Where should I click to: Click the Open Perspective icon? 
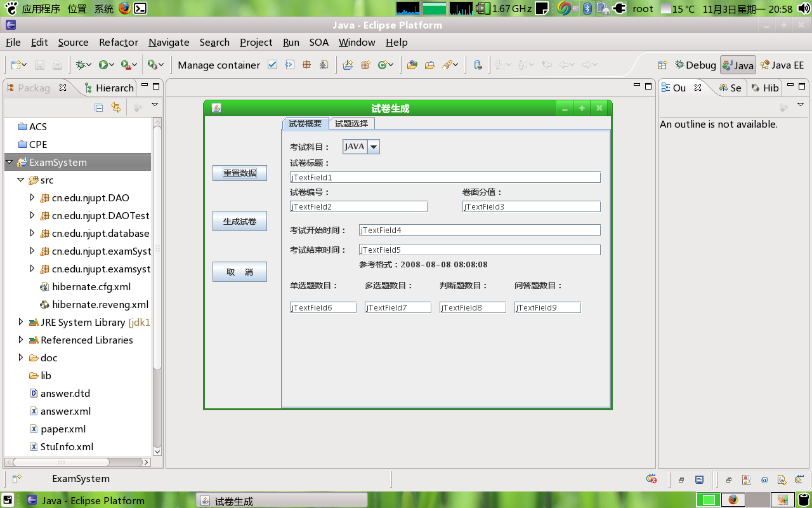662,65
